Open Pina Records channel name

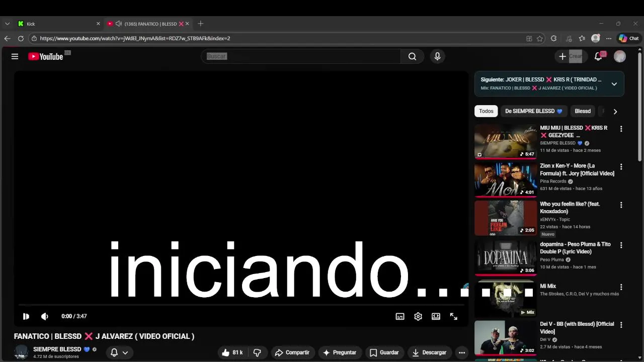click(553, 181)
